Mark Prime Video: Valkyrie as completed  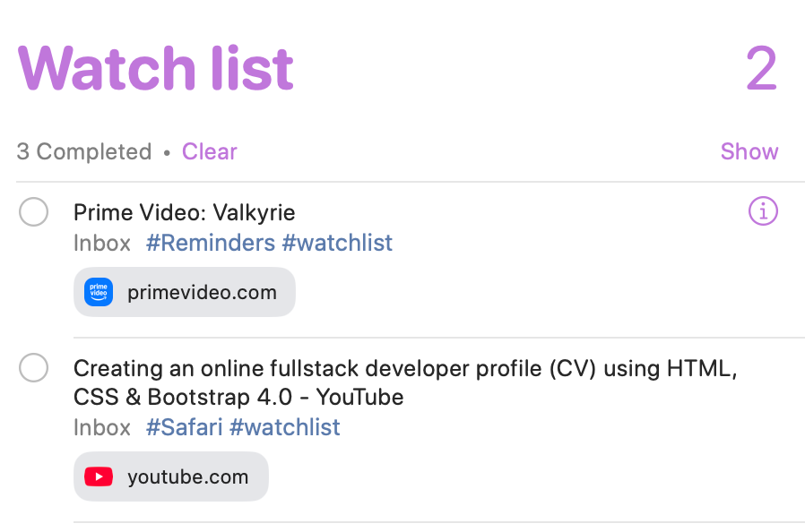[34, 212]
